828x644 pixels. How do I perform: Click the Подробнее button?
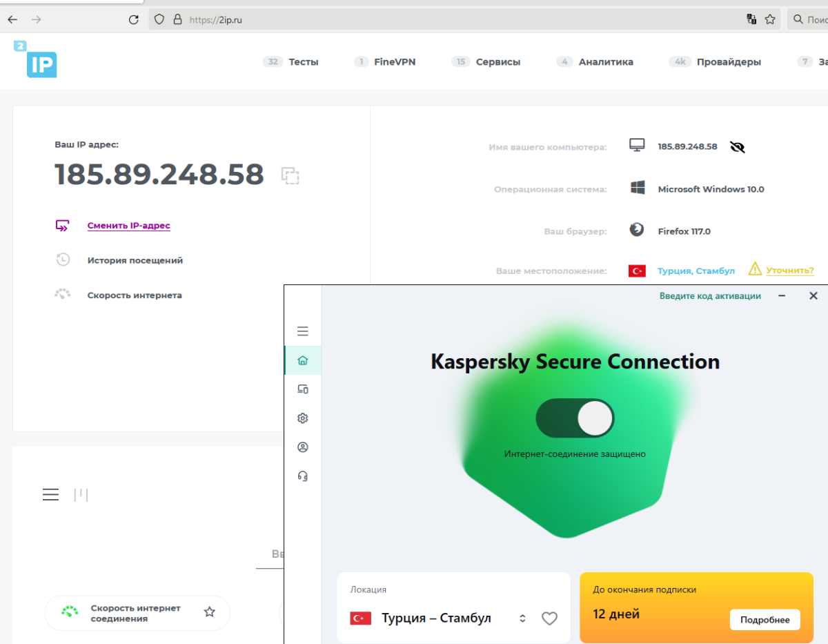tap(765, 620)
